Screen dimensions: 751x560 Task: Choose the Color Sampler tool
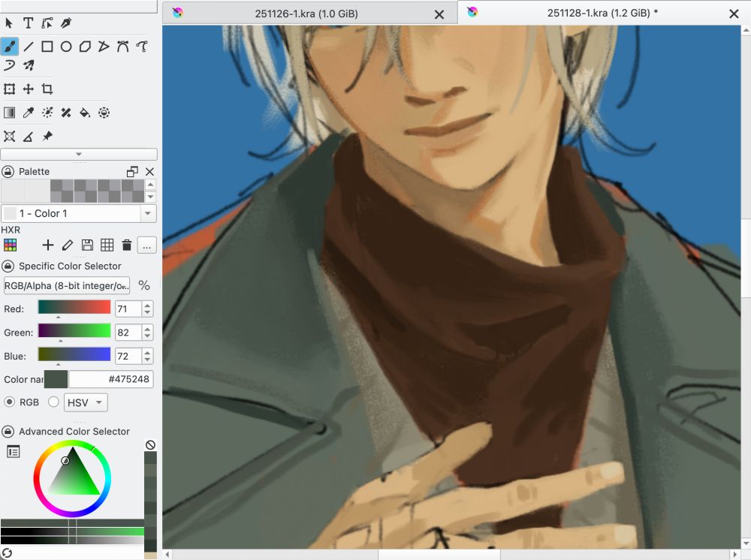tap(28, 112)
